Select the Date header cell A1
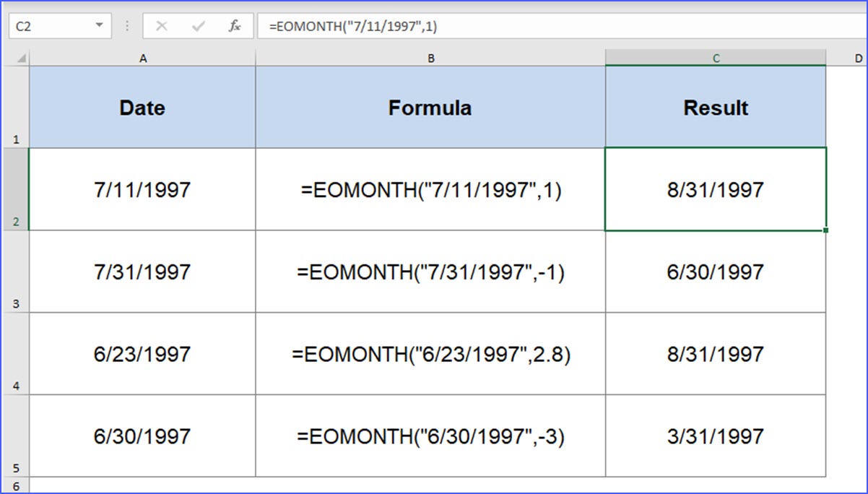This screenshot has width=868, height=494. point(142,107)
